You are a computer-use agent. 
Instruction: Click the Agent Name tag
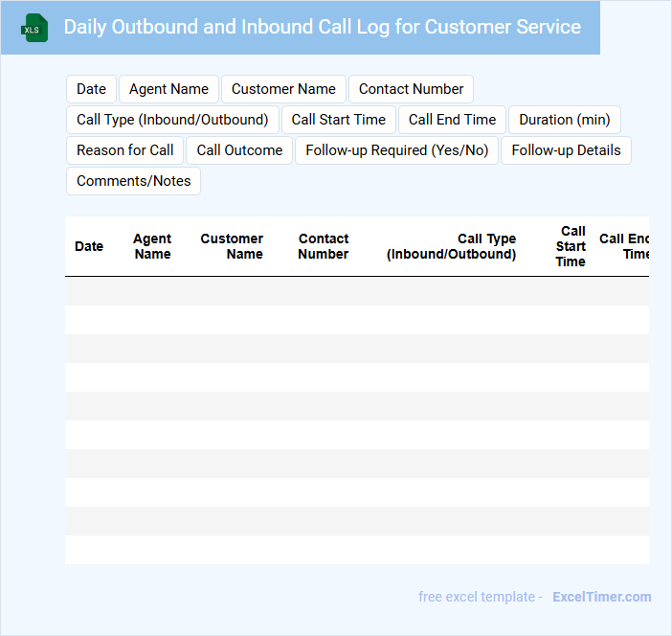pyautogui.click(x=168, y=89)
